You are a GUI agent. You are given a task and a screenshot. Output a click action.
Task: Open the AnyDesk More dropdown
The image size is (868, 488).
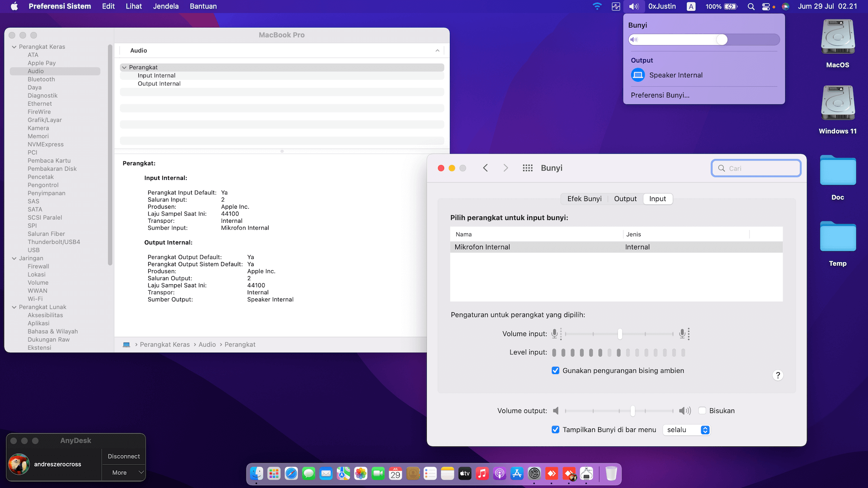tap(123, 473)
